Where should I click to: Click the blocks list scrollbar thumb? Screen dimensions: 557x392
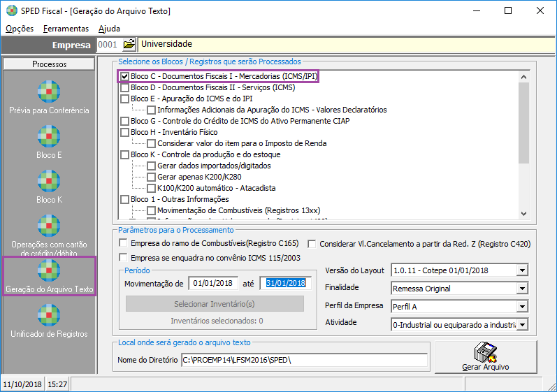(523, 123)
